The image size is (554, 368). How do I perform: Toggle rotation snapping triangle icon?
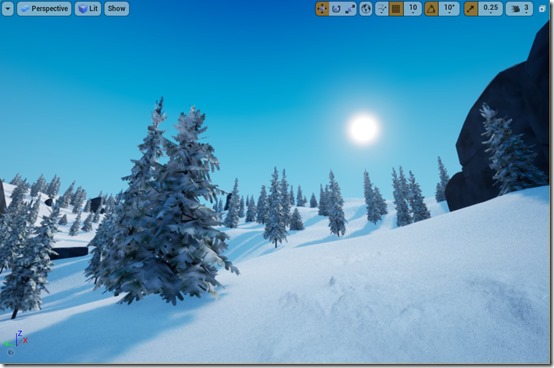431,9
